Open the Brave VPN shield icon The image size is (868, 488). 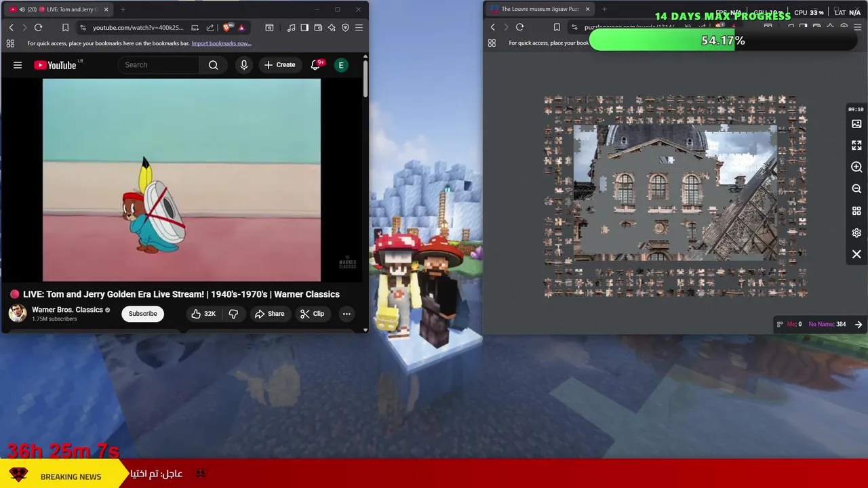point(345,28)
